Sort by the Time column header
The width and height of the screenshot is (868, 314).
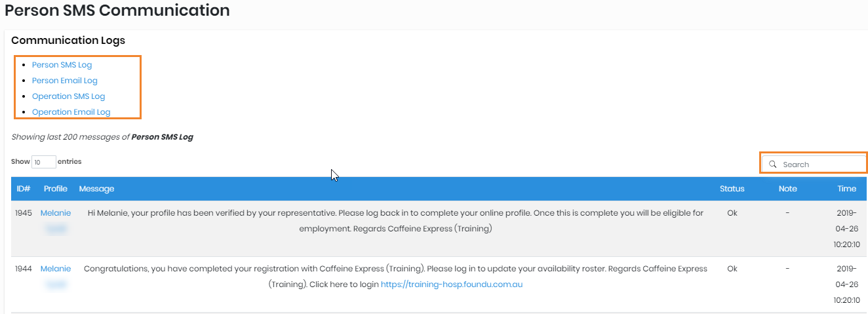[x=846, y=189]
